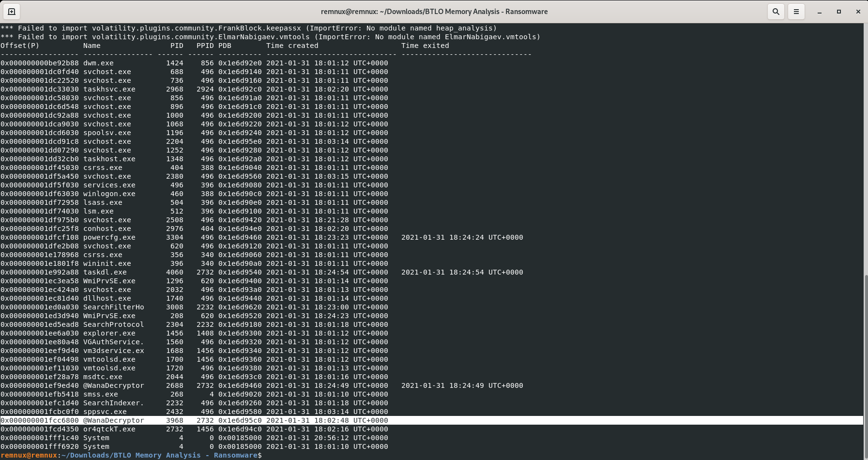Select the or4qtckT.exe process name

click(x=109, y=429)
